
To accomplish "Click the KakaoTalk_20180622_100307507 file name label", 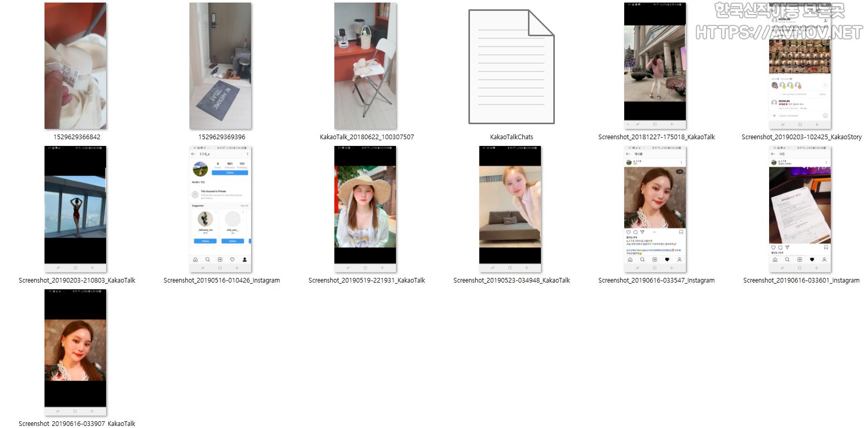I will (366, 137).
